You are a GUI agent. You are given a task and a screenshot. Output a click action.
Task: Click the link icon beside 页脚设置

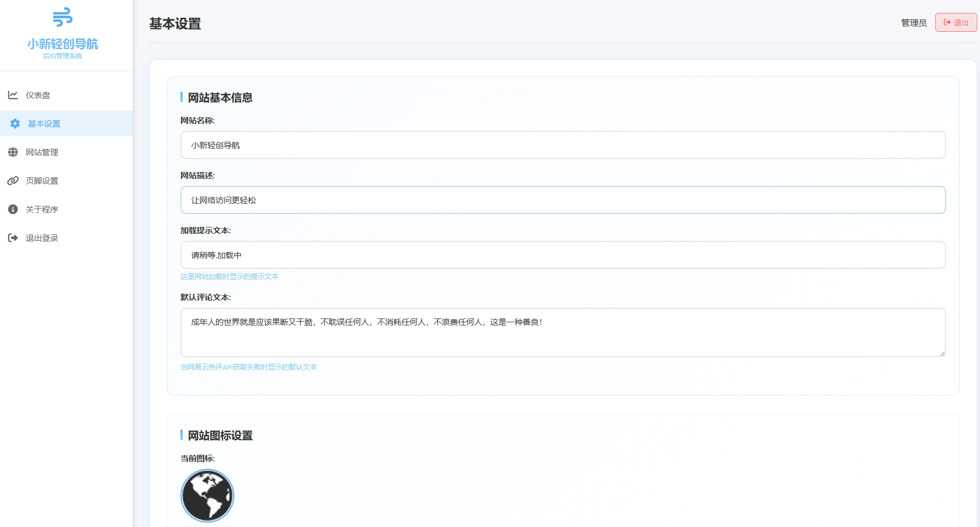(13, 181)
